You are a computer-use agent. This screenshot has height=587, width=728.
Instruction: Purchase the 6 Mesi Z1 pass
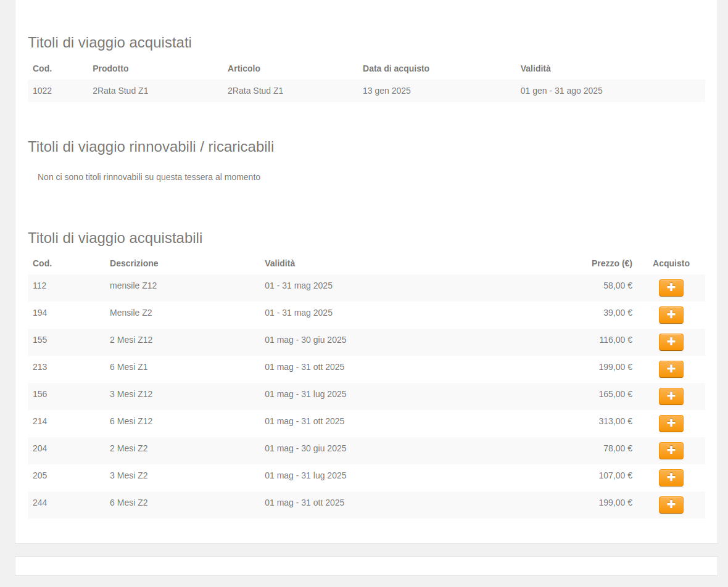(x=671, y=369)
